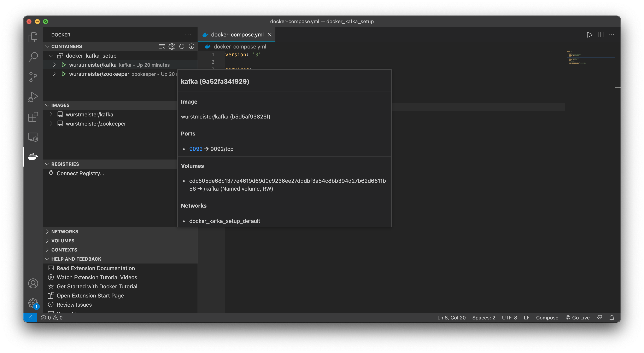Select the Explorer icon in activity bar
The height and width of the screenshot is (353, 644).
[33, 37]
